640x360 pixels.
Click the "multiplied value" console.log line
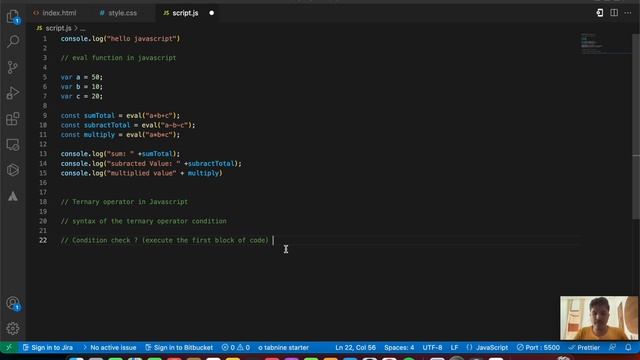[142, 173]
